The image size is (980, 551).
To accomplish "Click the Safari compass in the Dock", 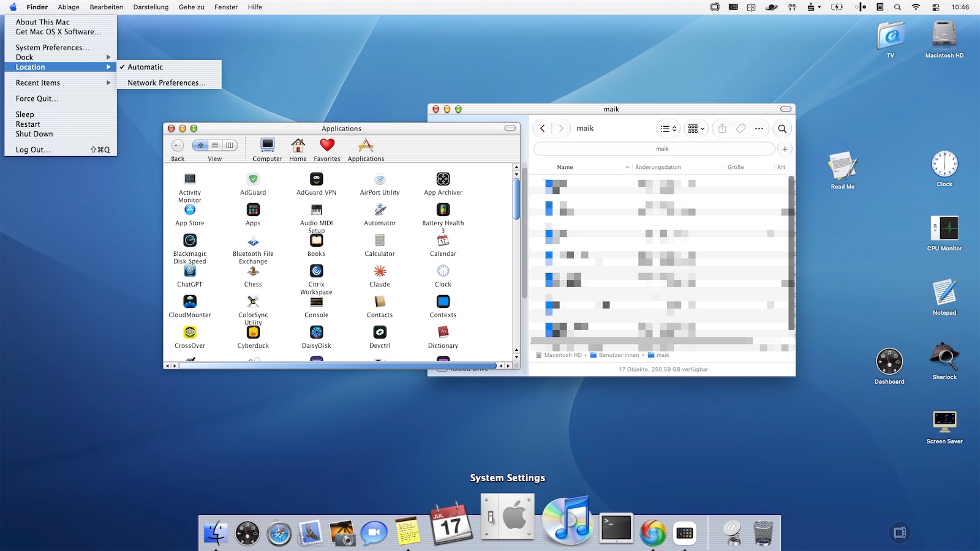I will [279, 533].
